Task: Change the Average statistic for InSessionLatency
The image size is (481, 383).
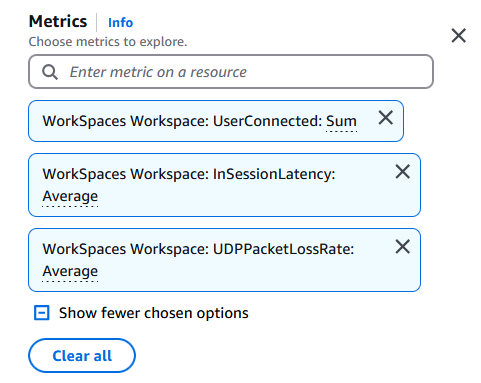Action: pyautogui.click(x=70, y=196)
